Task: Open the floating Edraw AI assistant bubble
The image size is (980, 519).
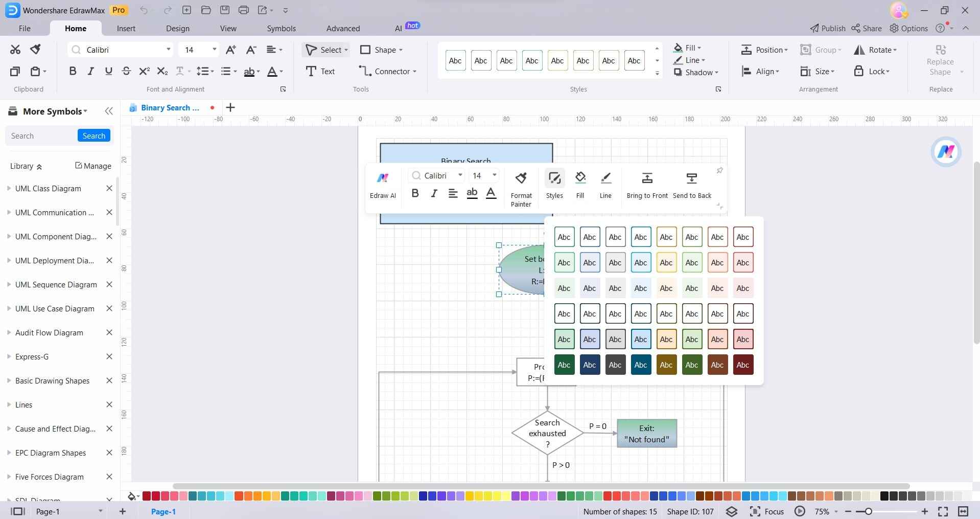Action: pos(946,152)
